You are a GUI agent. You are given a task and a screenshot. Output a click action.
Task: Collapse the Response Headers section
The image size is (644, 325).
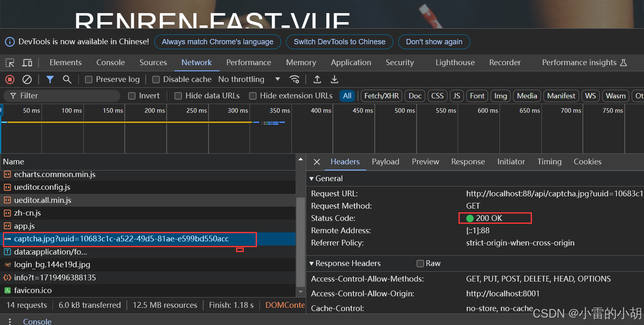click(x=312, y=264)
